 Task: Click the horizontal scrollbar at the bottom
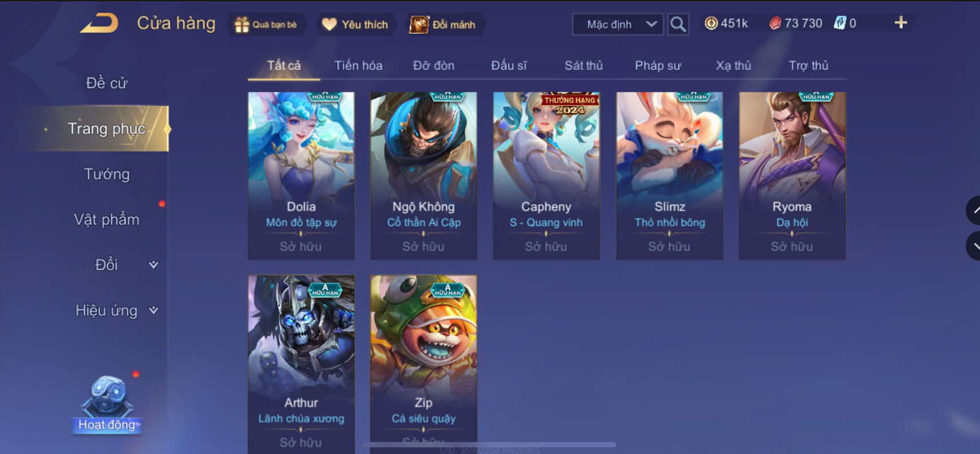[x=490, y=444]
